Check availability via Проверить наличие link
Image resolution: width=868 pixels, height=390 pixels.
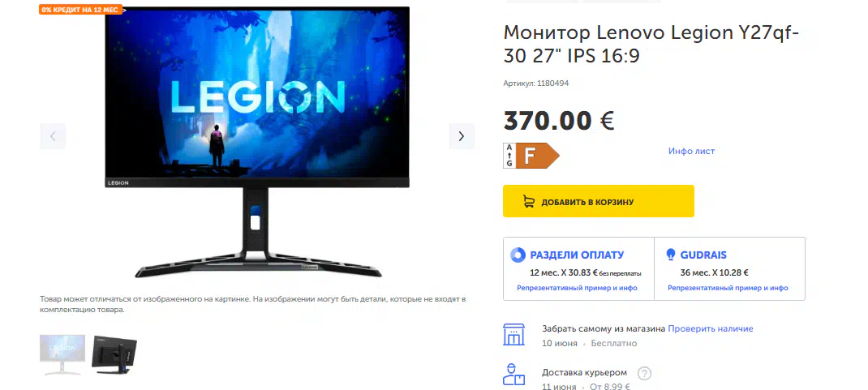pyautogui.click(x=711, y=328)
